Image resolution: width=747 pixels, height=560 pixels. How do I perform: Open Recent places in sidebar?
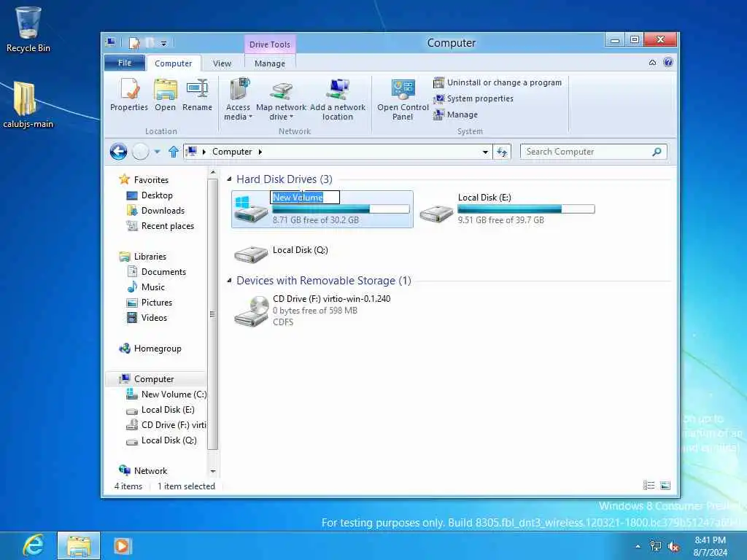tap(167, 226)
